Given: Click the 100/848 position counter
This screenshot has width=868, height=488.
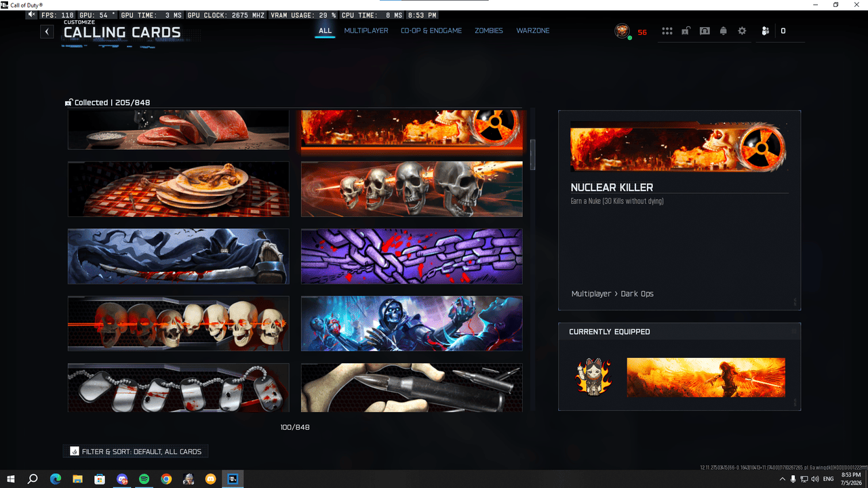Looking at the screenshot, I should (295, 428).
